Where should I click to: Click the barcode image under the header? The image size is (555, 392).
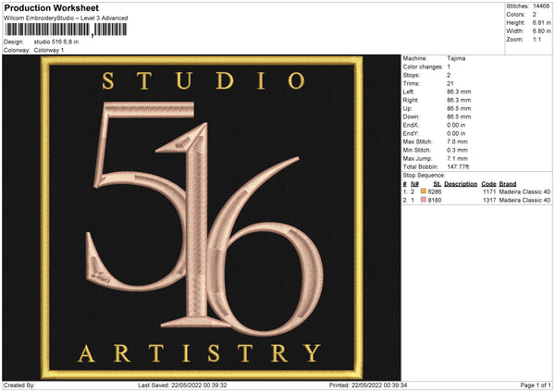(x=66, y=30)
